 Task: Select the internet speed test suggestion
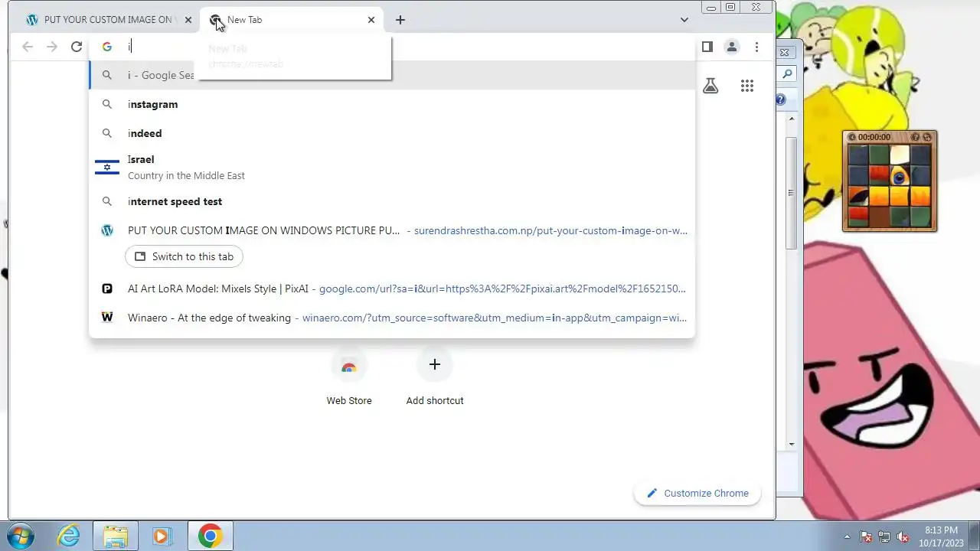click(x=392, y=201)
